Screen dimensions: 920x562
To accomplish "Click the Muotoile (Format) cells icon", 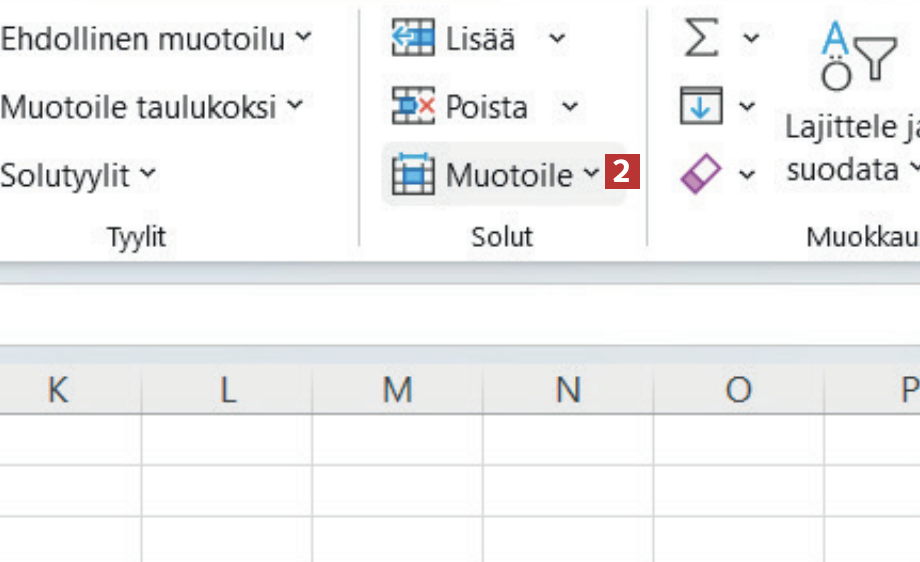I will [412, 175].
